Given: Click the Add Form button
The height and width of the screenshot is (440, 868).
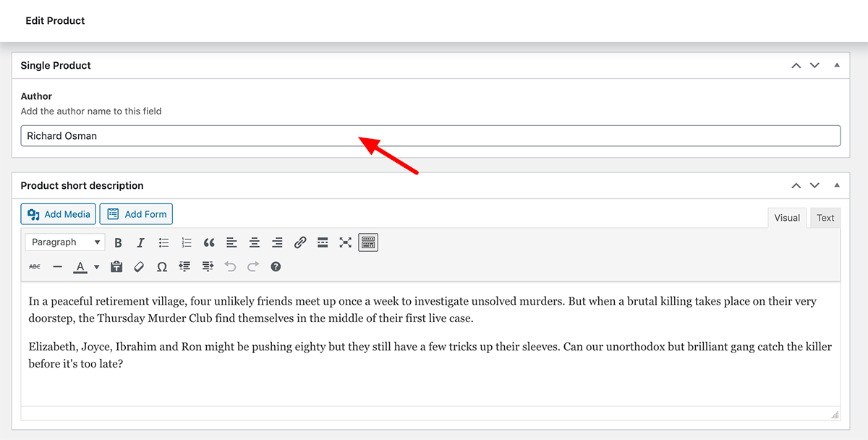Looking at the screenshot, I should click(137, 214).
